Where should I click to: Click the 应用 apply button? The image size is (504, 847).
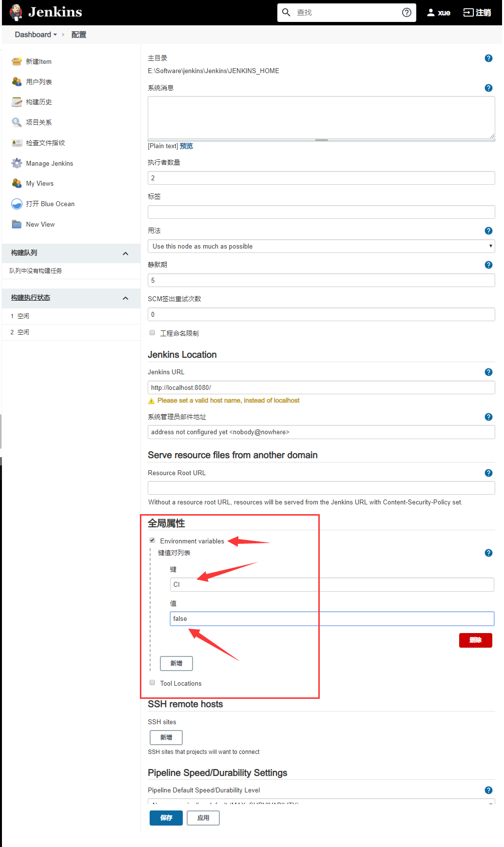(x=203, y=818)
